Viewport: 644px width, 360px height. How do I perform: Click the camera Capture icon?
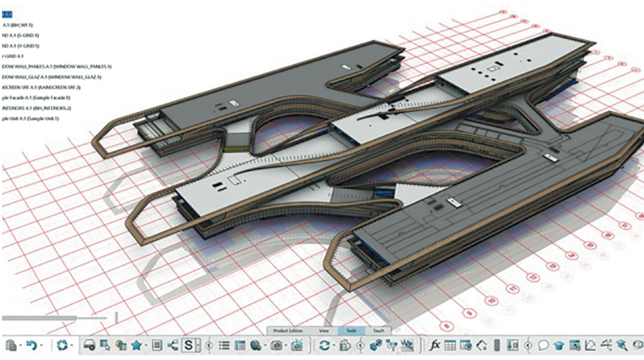[x=276, y=345]
